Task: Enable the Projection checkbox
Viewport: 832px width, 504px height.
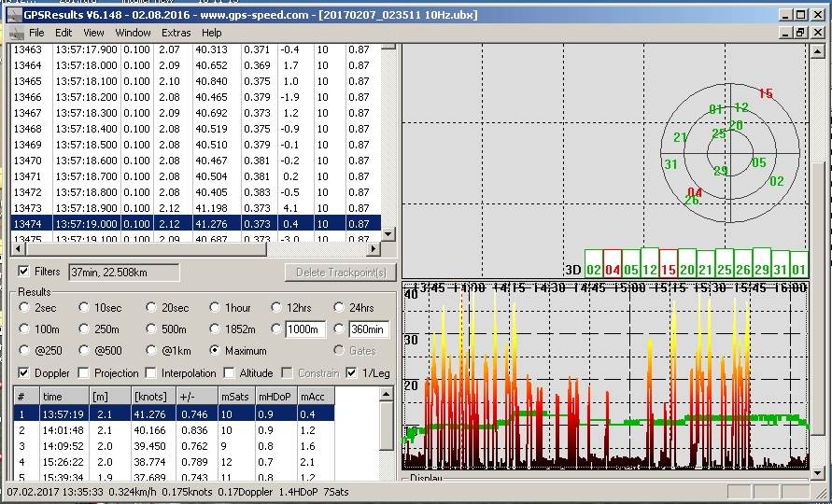Action: click(x=85, y=373)
